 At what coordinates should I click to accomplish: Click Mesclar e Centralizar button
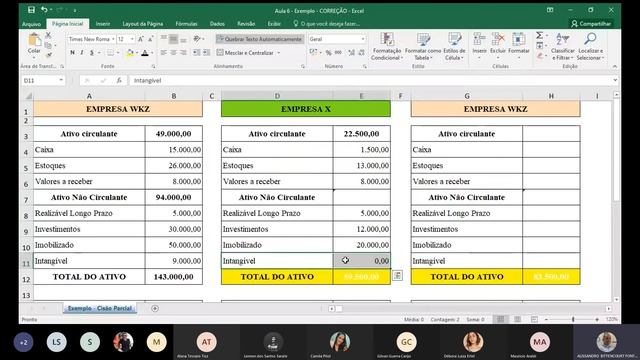coord(245,53)
